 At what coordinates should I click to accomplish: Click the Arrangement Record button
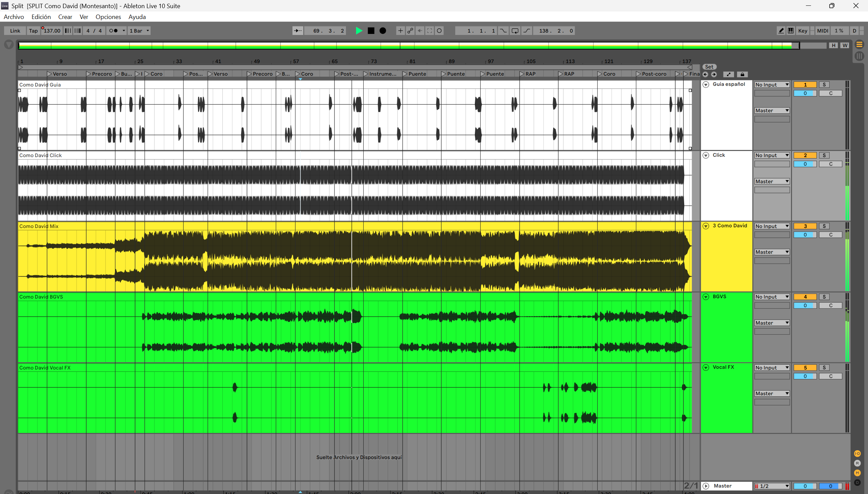tap(383, 31)
